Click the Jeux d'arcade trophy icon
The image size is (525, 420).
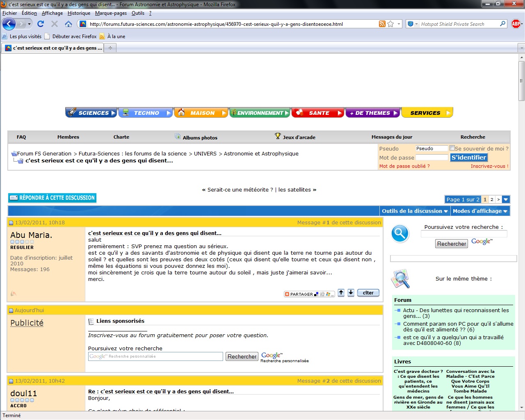tap(278, 136)
